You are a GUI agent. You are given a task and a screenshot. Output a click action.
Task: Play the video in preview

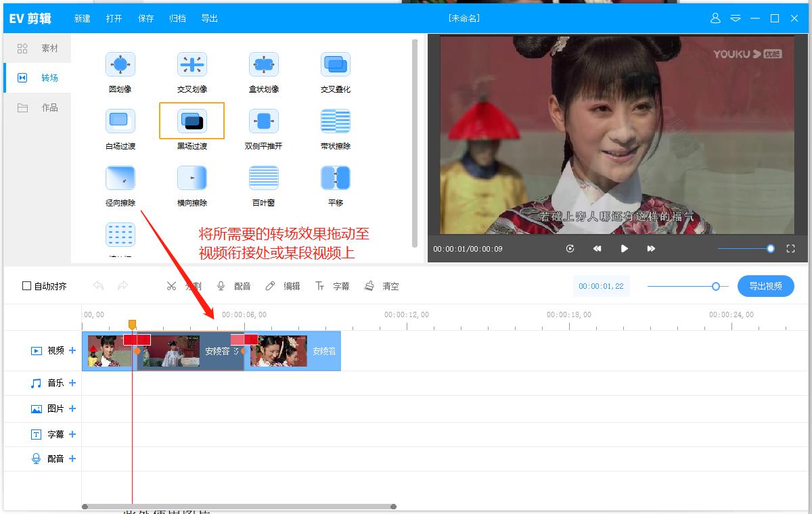[624, 249]
